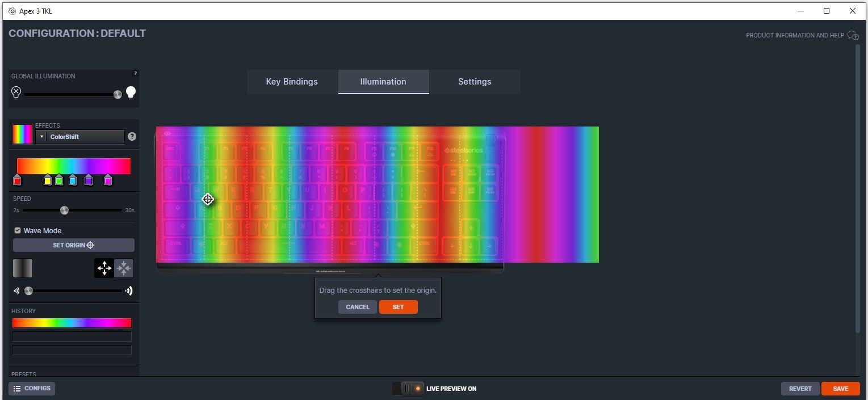Image resolution: width=868 pixels, height=400 pixels.
Task: Select the green gradient color stop
Action: coord(59,180)
